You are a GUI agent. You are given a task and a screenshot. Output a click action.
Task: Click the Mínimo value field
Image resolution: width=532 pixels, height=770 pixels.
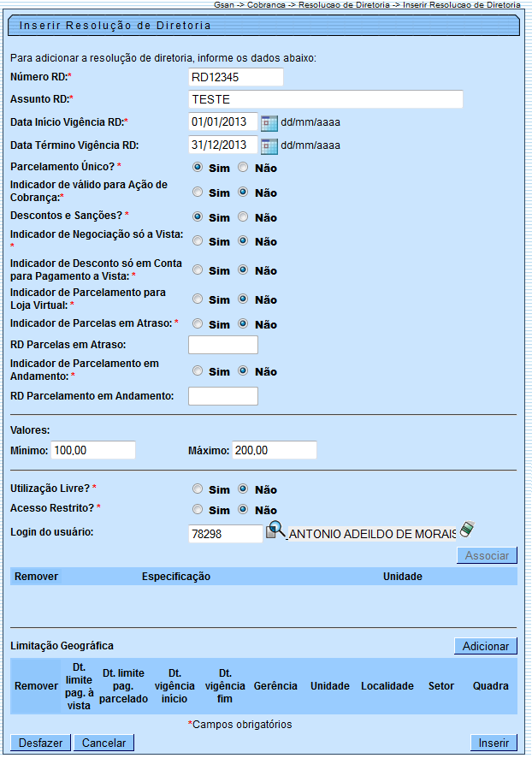coord(92,450)
